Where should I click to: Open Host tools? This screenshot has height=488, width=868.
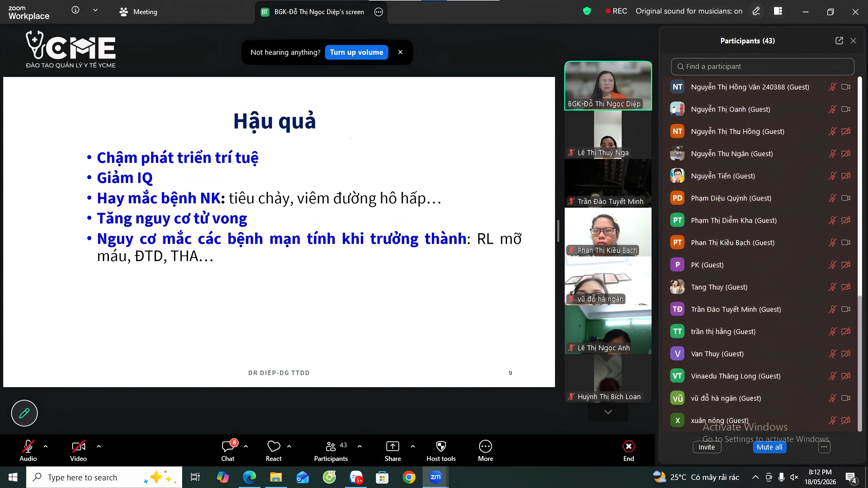point(441,451)
